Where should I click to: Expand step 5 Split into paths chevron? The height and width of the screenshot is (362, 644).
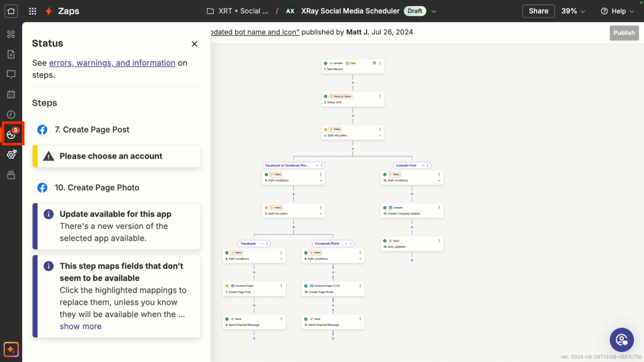[x=321, y=214]
